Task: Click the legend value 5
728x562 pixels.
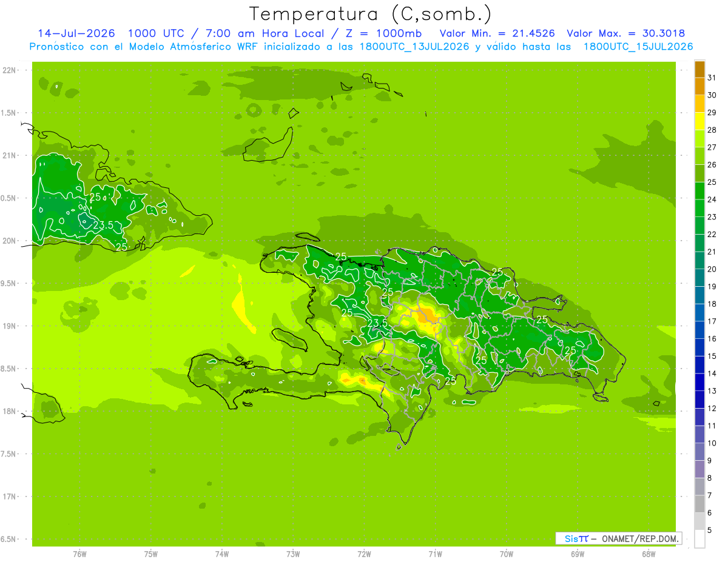Action: (x=709, y=530)
